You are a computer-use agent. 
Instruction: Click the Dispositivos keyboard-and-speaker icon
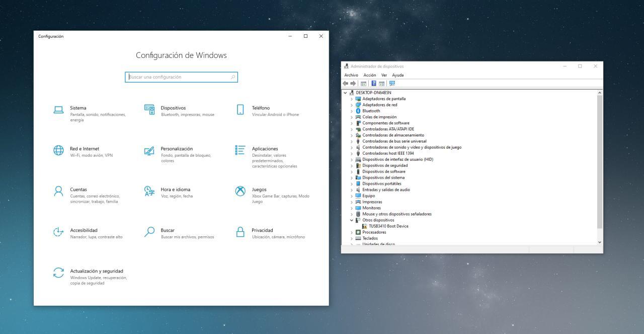149,110
